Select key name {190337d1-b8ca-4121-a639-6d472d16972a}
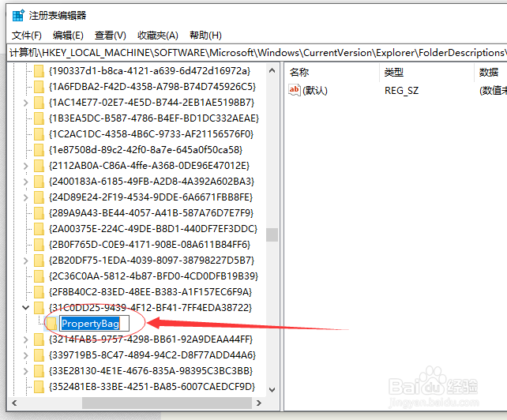The height and width of the screenshot is (420, 507). 149,71
